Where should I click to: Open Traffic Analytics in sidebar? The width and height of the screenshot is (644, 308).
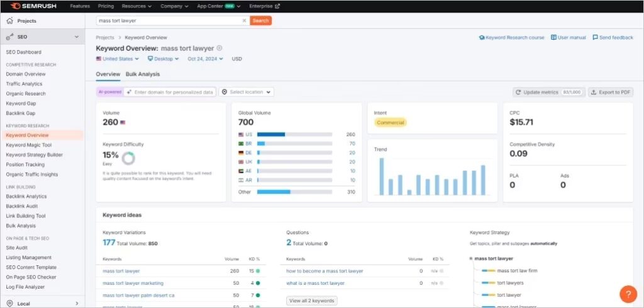click(25, 84)
